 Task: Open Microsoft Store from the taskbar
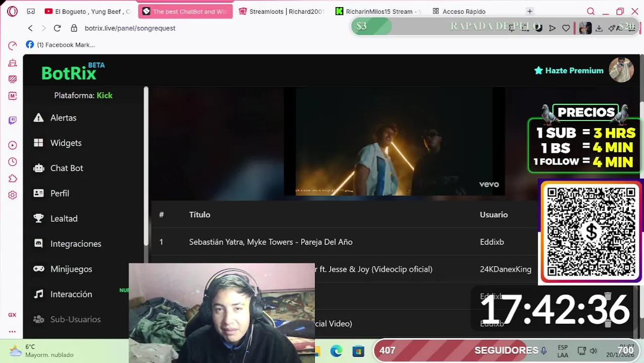(x=358, y=351)
